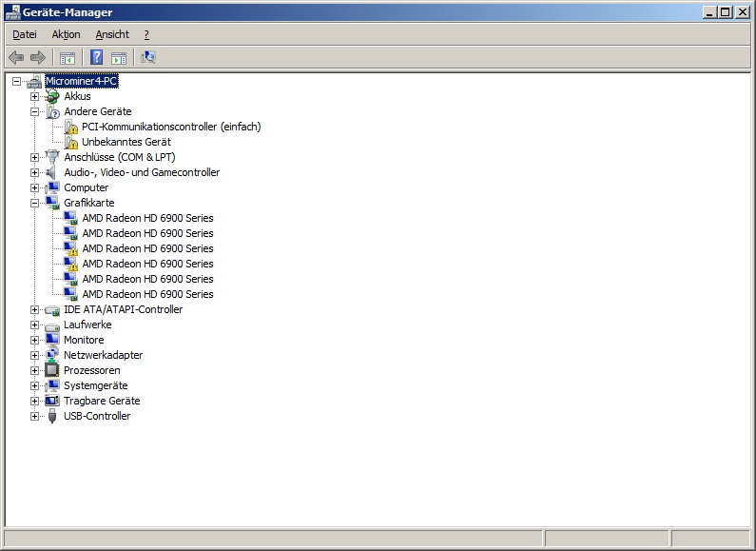Viewport: 756px width, 551px height.
Task: Expand the Laufwerke category
Action: [35, 325]
